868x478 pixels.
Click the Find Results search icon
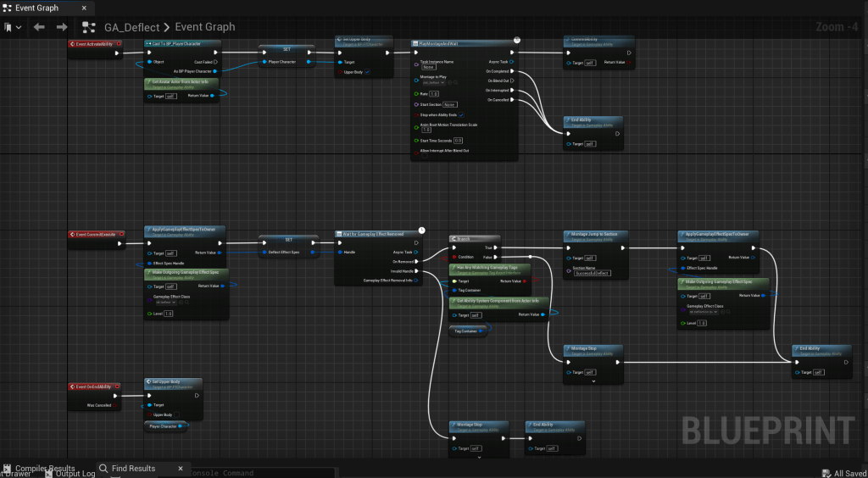click(x=103, y=468)
